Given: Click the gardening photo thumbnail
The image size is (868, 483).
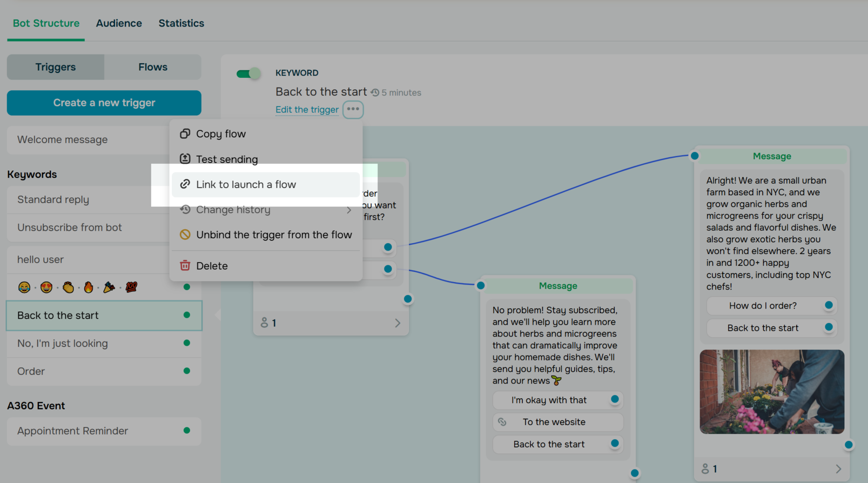Looking at the screenshot, I should [772, 392].
